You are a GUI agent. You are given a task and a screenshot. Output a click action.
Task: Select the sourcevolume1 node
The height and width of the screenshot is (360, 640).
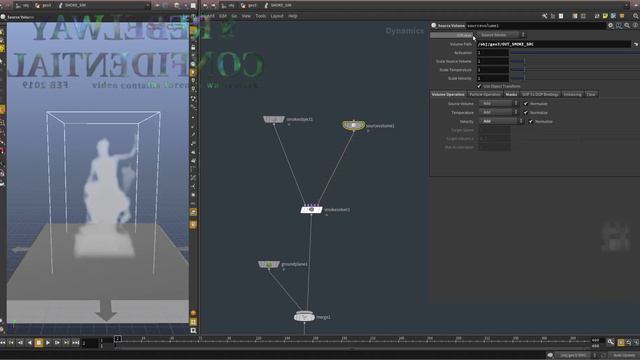tap(353, 125)
